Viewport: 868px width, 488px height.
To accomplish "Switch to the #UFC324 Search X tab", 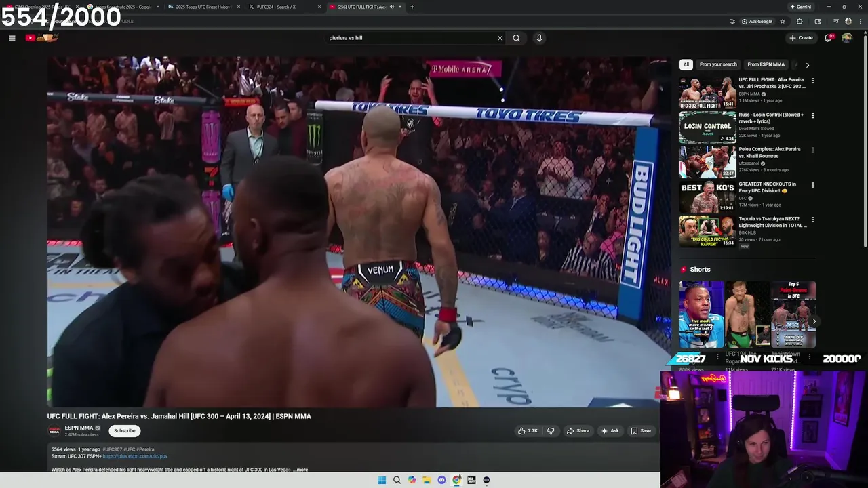I will (x=281, y=7).
